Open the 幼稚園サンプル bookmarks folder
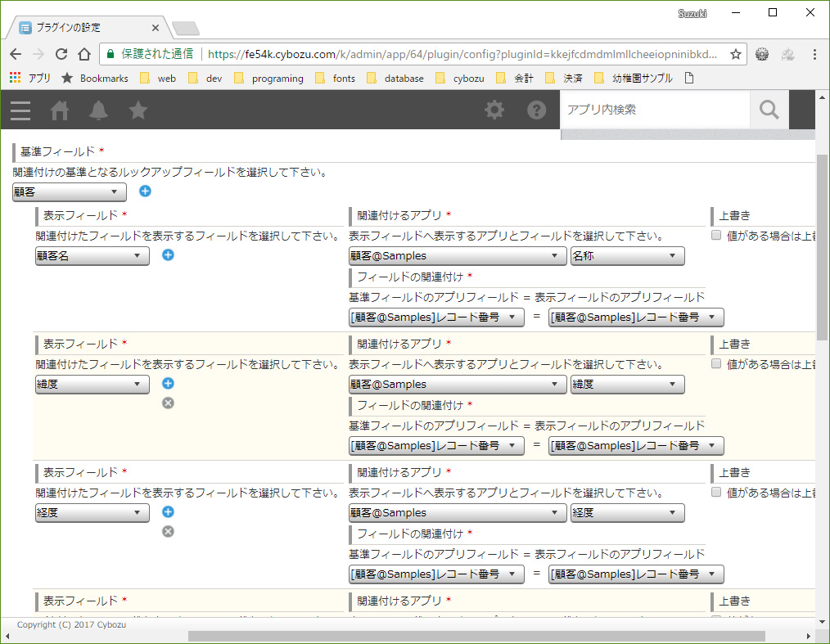 click(x=633, y=79)
